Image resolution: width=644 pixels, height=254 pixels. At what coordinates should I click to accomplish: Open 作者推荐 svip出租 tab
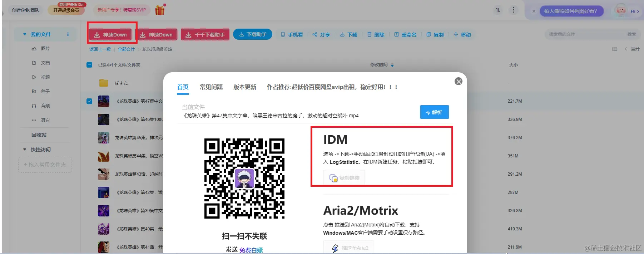[x=332, y=87]
